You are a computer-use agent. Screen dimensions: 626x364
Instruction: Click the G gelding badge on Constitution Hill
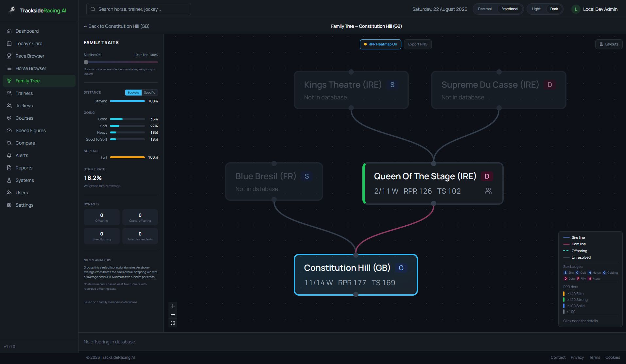pos(401,268)
